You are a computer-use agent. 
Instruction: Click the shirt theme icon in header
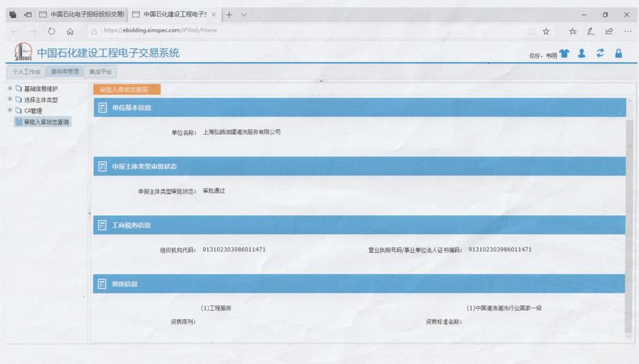click(564, 54)
